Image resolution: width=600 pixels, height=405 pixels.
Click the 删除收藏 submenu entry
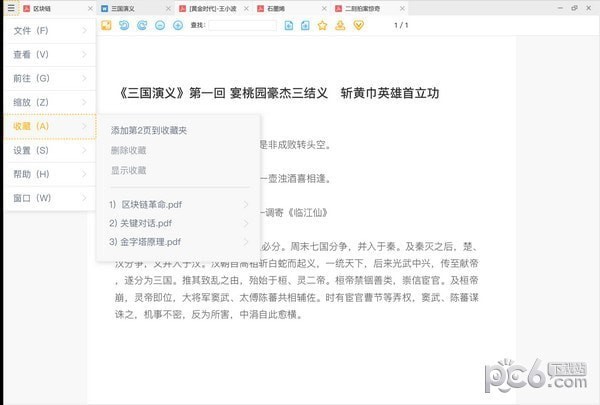coord(129,150)
